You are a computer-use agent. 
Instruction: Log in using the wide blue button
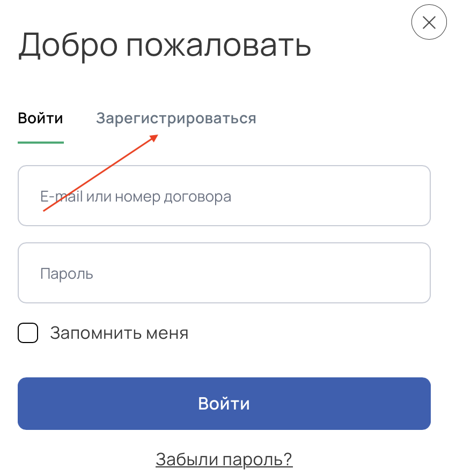[224, 404]
